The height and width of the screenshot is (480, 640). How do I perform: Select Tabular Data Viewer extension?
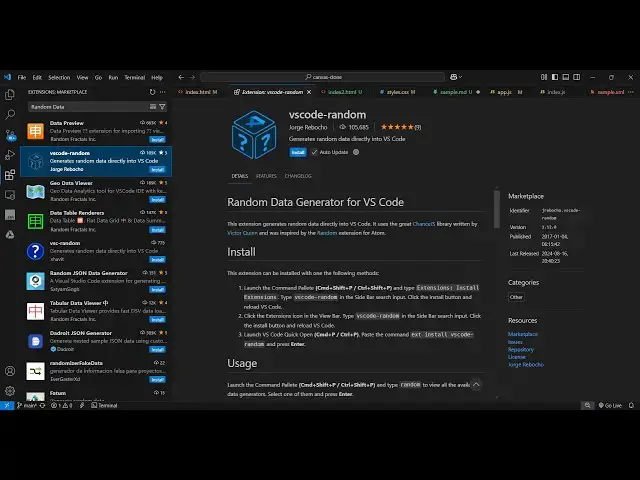click(x=96, y=311)
